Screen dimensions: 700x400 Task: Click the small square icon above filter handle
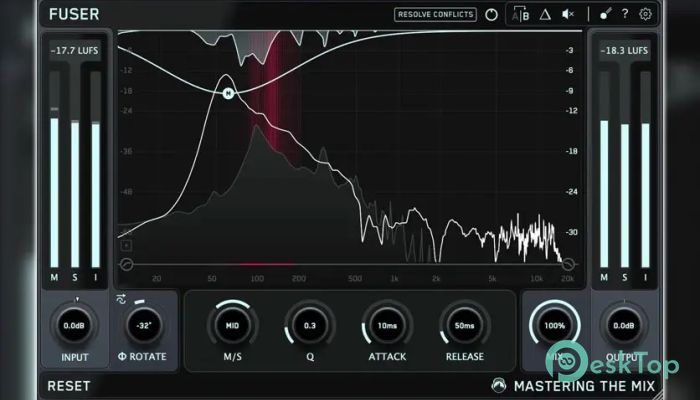[x=127, y=245]
